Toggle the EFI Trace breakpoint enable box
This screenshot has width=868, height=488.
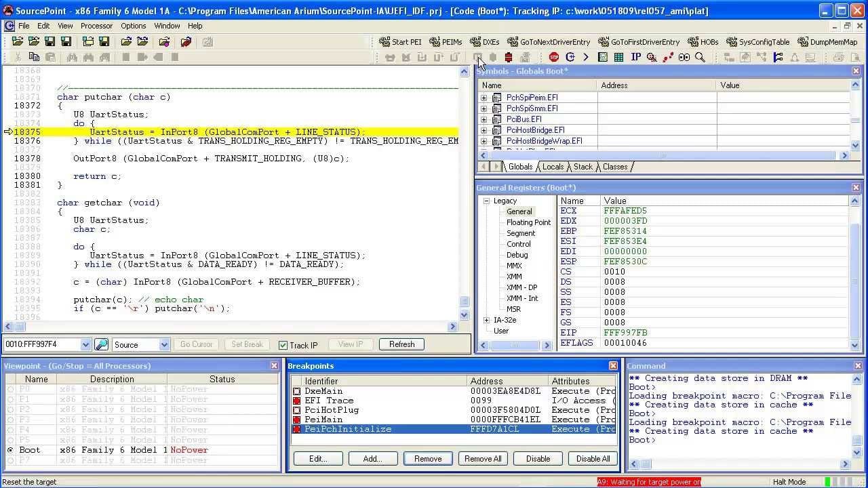click(296, 401)
